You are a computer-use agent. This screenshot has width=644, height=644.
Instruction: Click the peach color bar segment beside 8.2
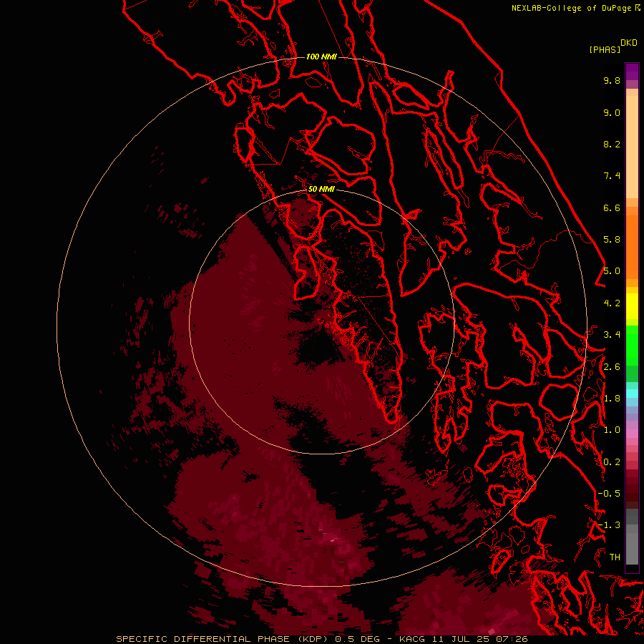(632, 146)
